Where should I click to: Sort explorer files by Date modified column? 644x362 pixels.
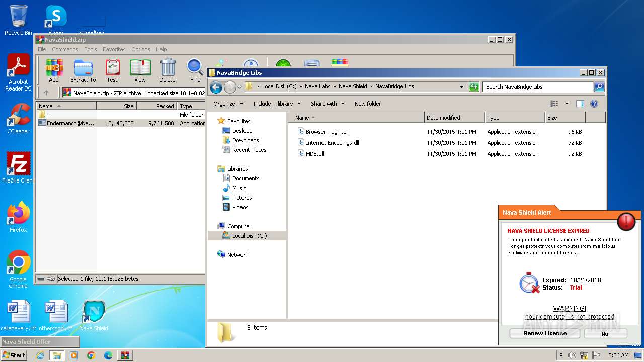click(x=454, y=118)
